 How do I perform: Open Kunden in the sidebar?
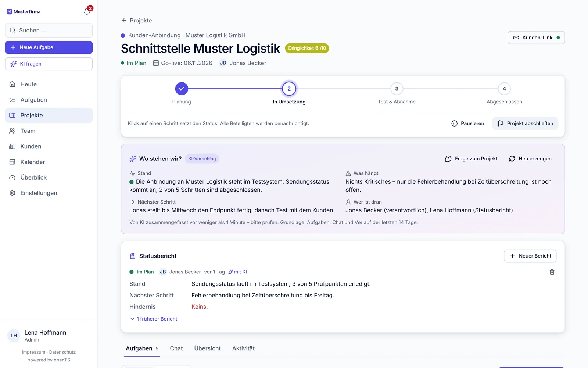49,146
